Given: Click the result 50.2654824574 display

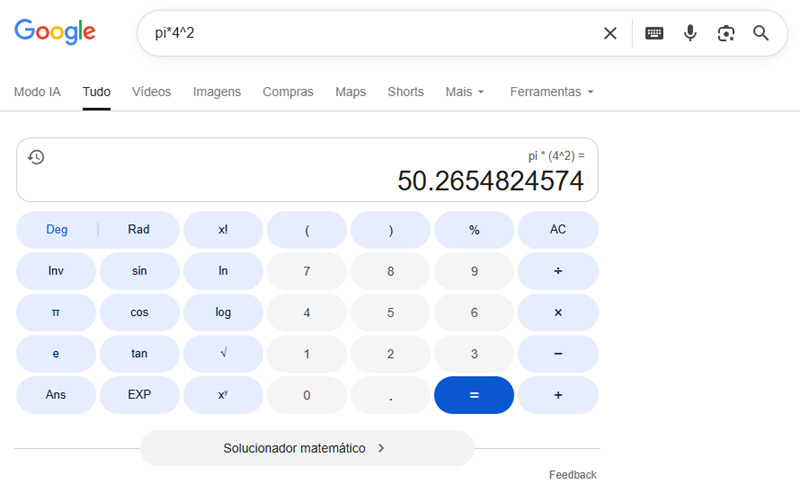Looking at the screenshot, I should coord(490,181).
